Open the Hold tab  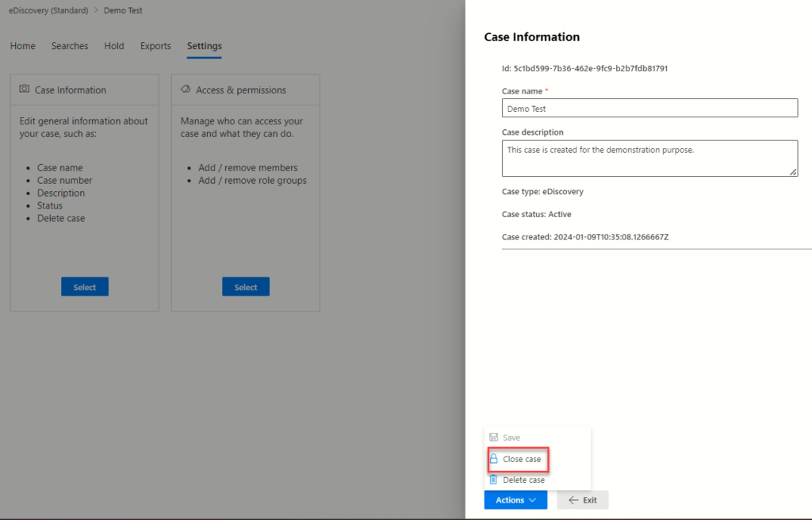pyautogui.click(x=113, y=46)
